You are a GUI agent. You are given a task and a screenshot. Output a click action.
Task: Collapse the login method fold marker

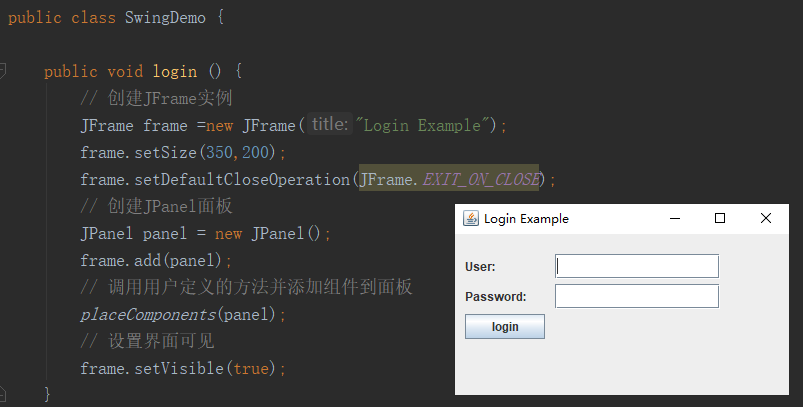[4, 72]
